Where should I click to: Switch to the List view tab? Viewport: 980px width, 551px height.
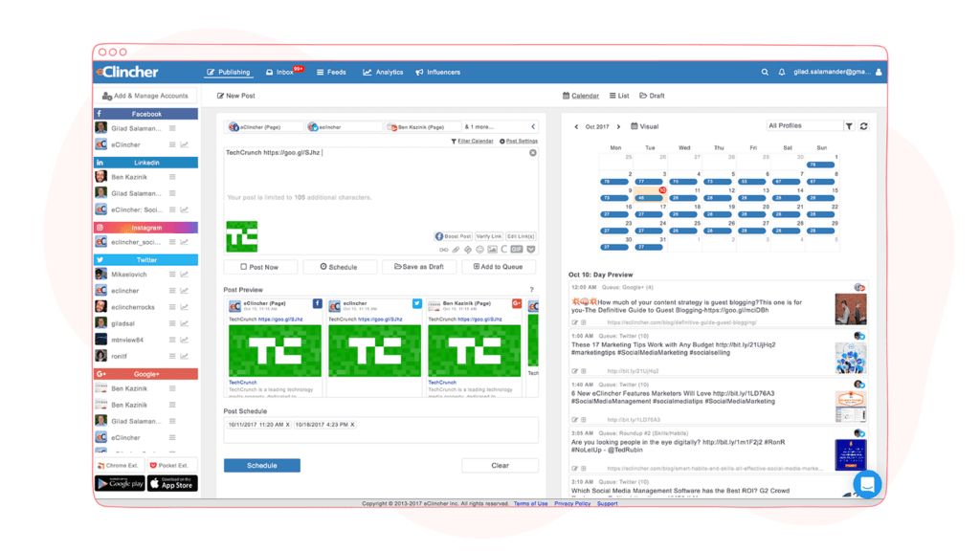tap(619, 96)
